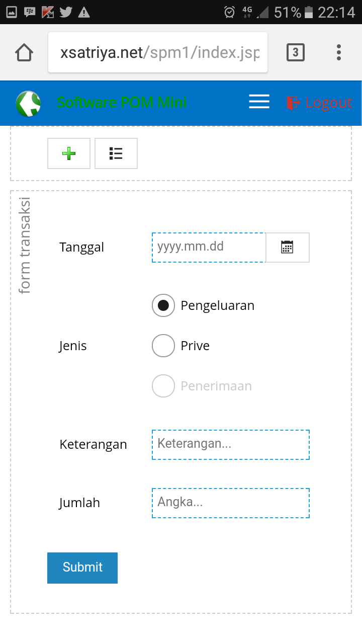Tap the warning triangle status icon

(84, 12)
